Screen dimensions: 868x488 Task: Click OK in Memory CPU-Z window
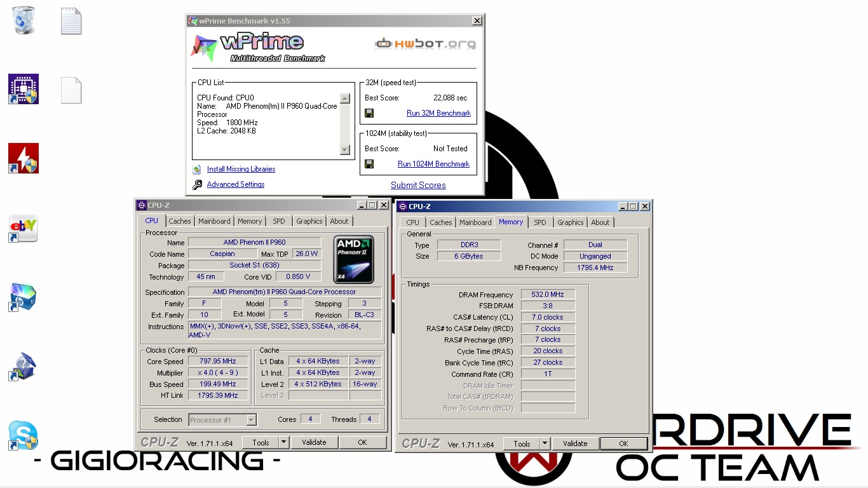623,444
